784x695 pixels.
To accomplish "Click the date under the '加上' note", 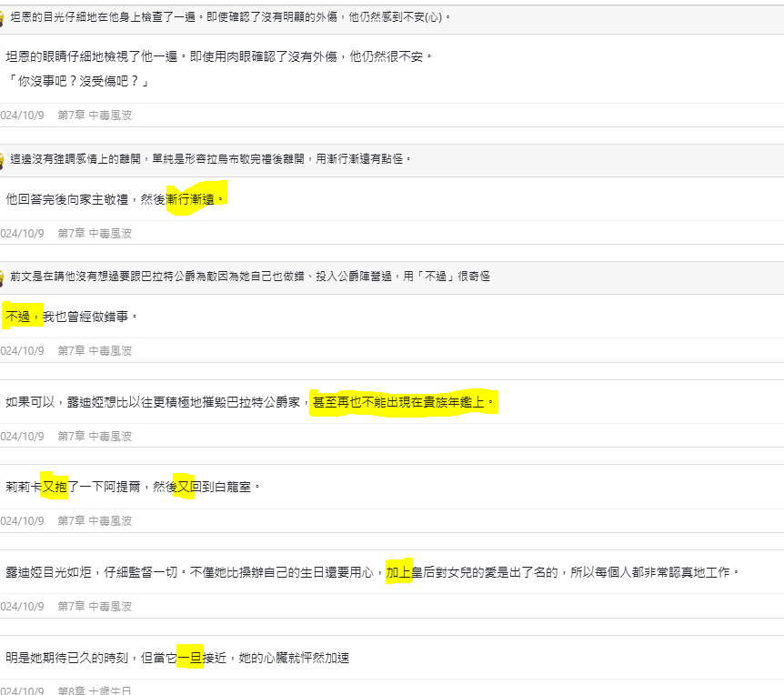I will tap(22, 607).
